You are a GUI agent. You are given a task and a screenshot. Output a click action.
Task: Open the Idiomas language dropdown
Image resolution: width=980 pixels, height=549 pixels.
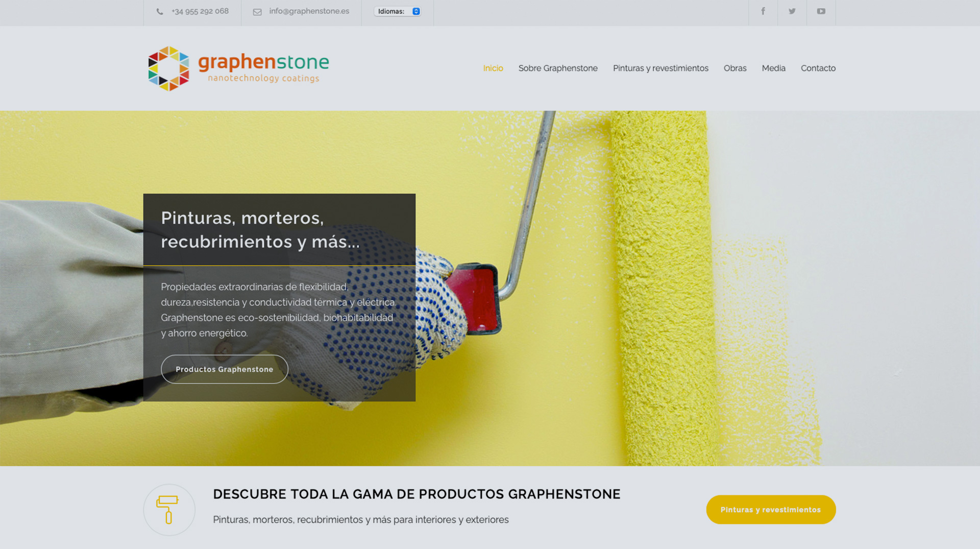tap(398, 11)
